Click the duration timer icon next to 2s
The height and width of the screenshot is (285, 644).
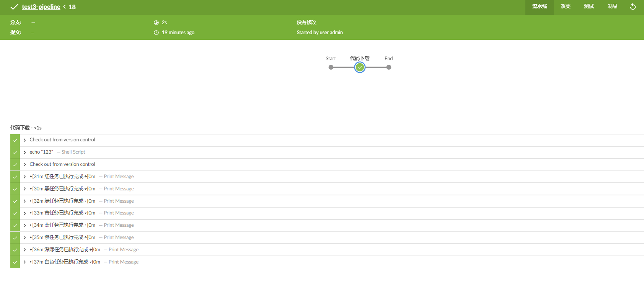[x=156, y=23]
